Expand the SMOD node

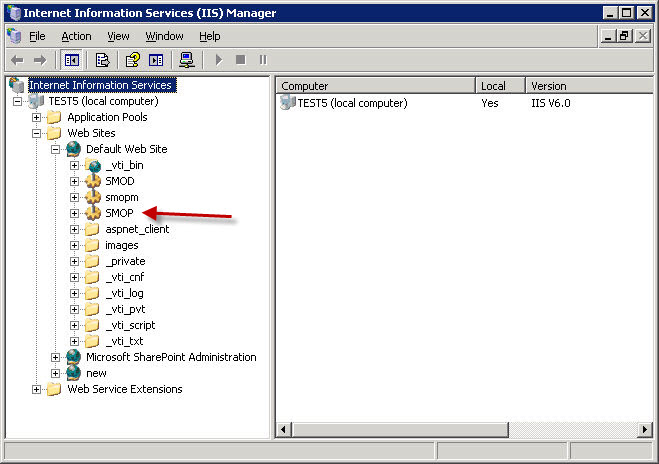pos(74,181)
